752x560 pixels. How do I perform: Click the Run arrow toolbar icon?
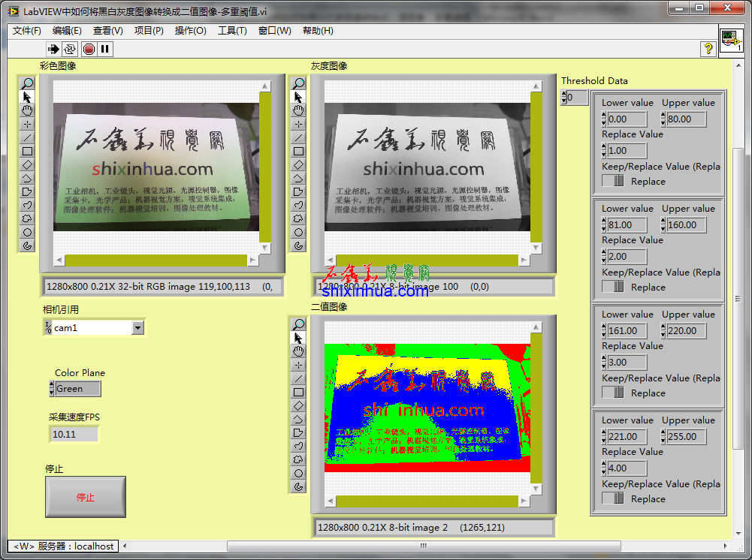click(53, 49)
